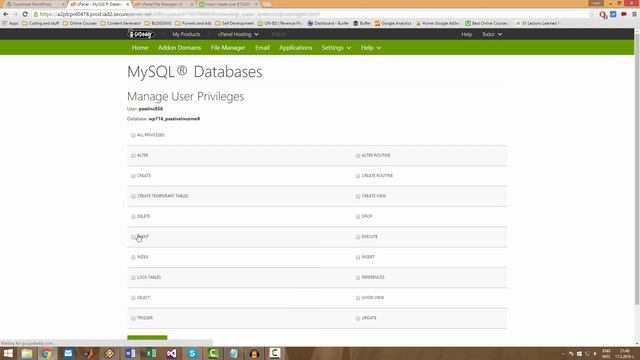Open Google Analytics bookmark
This screenshot has height=360, width=640.
[x=393, y=23]
